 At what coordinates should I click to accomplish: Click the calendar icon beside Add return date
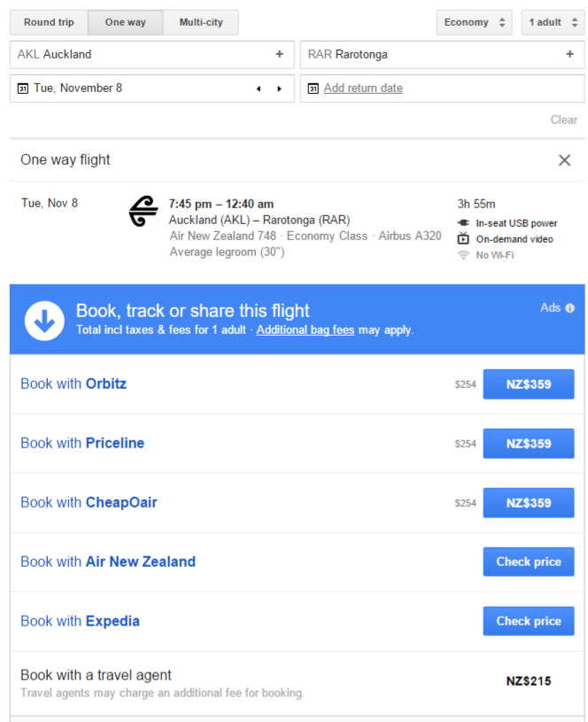pyautogui.click(x=313, y=89)
